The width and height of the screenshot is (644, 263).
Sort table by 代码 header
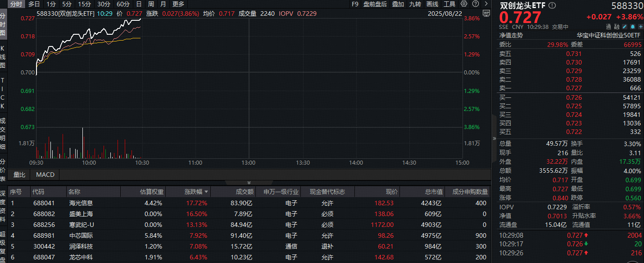[x=38, y=192]
